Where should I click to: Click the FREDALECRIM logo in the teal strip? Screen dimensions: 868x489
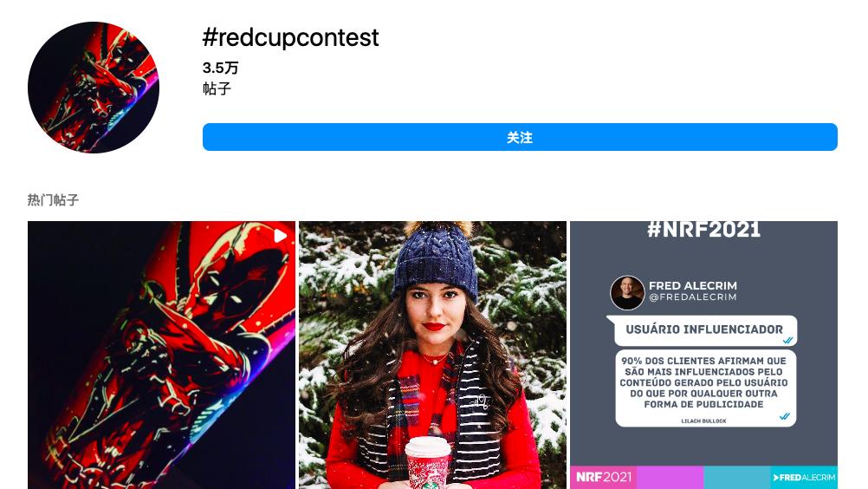tap(804, 478)
